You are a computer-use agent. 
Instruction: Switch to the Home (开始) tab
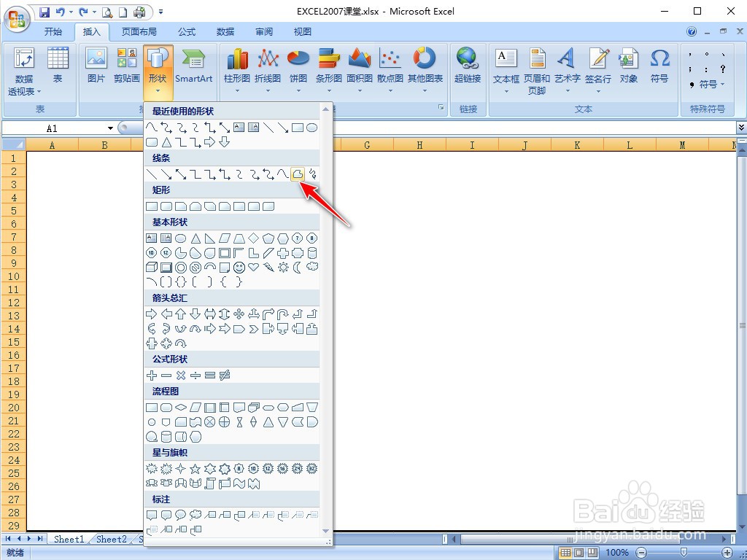tap(53, 32)
